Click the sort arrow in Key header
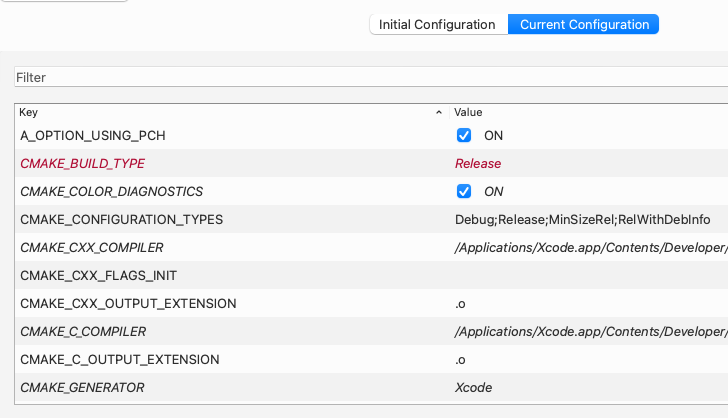 (439, 113)
